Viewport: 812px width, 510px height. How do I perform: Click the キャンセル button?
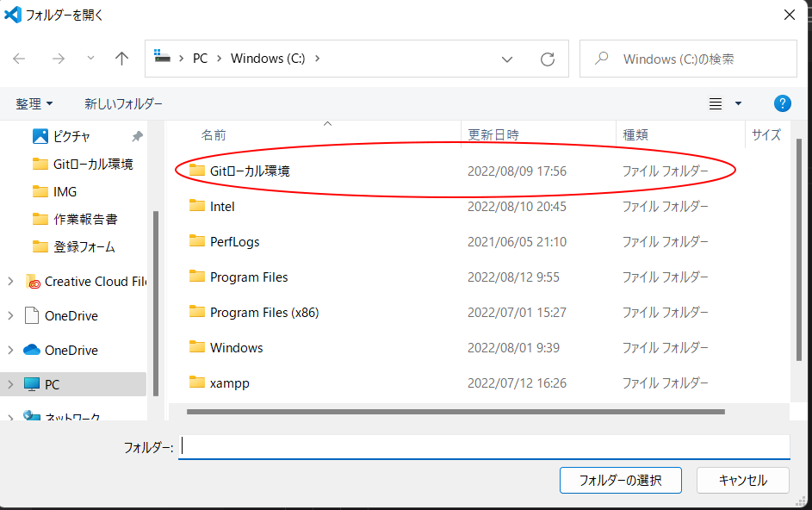point(743,480)
